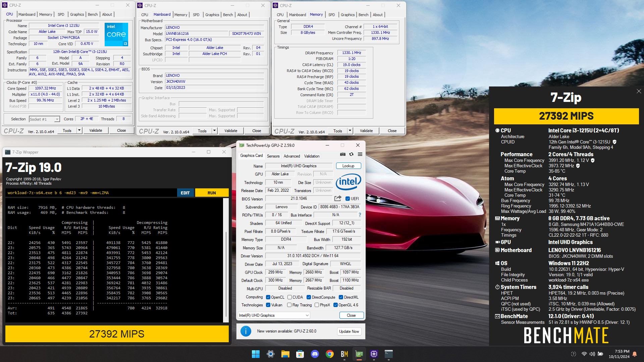644x362 pixels.
Task: Click the volume icon in system tray
Action: pos(592,354)
